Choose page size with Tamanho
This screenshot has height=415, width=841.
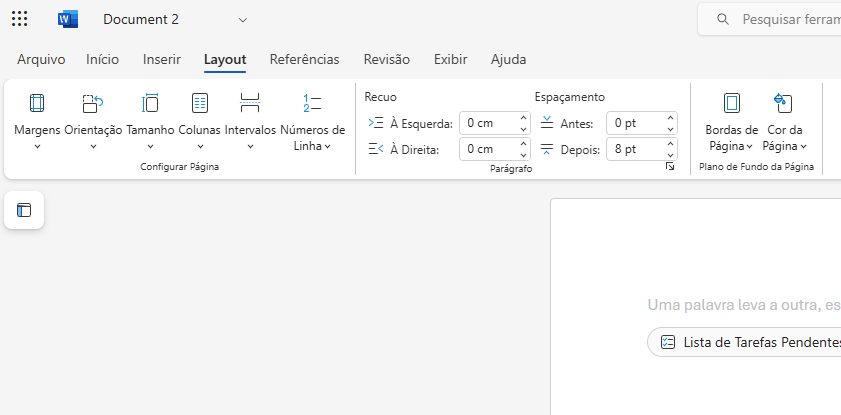(150, 120)
